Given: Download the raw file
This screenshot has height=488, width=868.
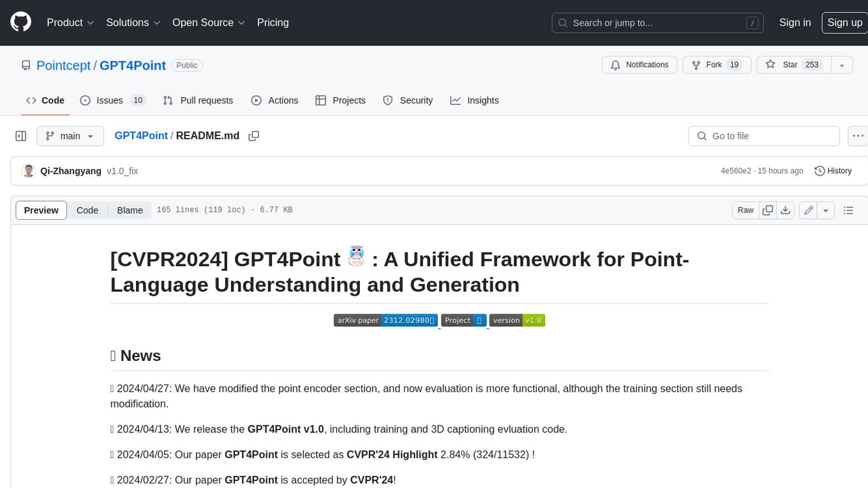Looking at the screenshot, I should coord(786,210).
